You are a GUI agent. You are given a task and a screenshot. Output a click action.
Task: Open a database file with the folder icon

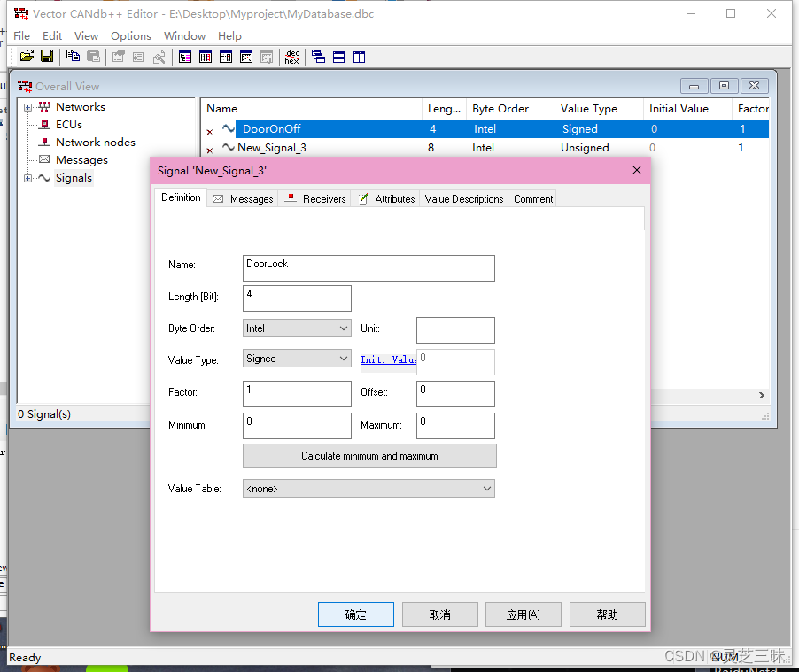coord(27,57)
